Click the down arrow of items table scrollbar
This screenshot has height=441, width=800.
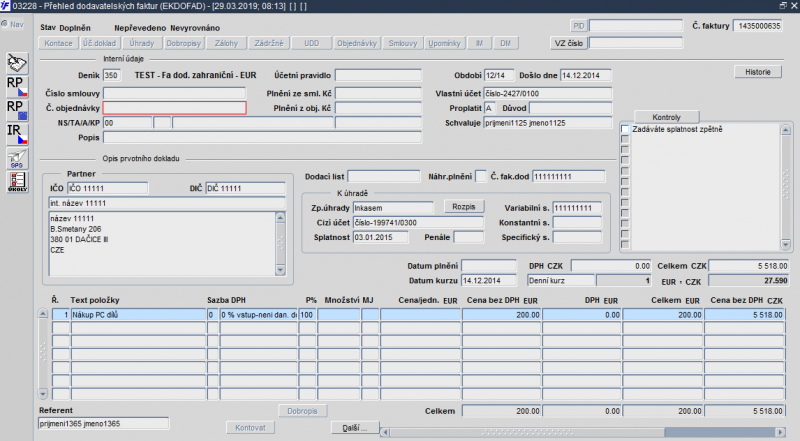tap(43, 394)
